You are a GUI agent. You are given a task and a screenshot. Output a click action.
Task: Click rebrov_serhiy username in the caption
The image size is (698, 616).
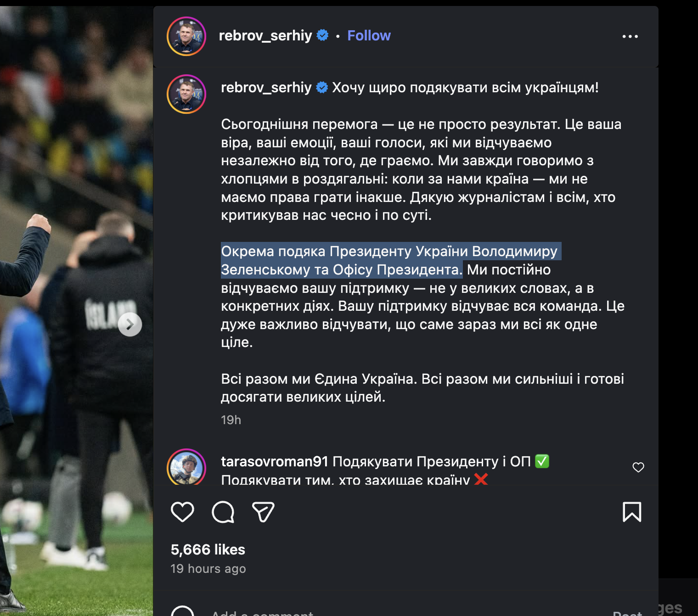tap(266, 88)
